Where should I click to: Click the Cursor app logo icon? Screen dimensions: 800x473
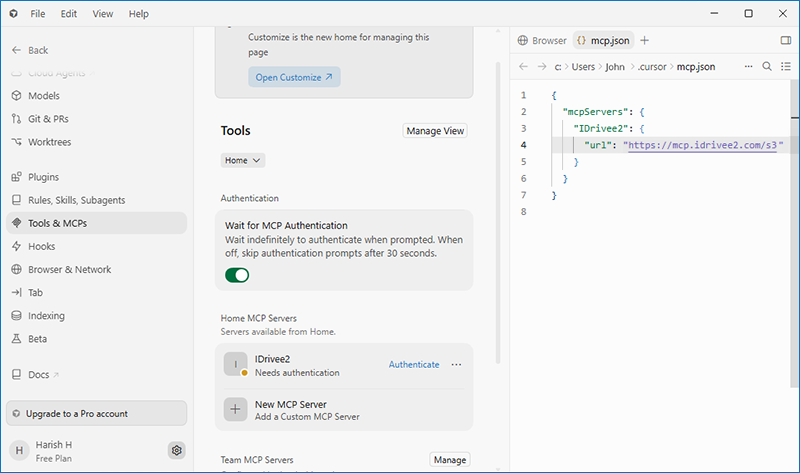point(14,14)
